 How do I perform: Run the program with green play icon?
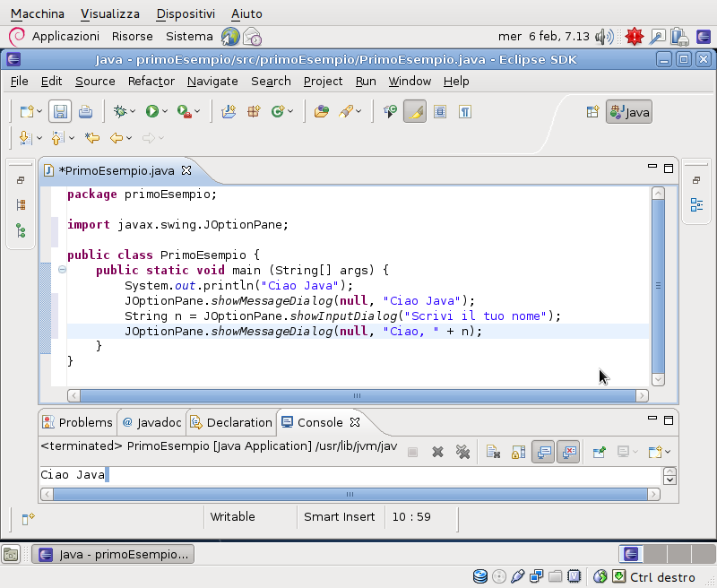click(152, 111)
